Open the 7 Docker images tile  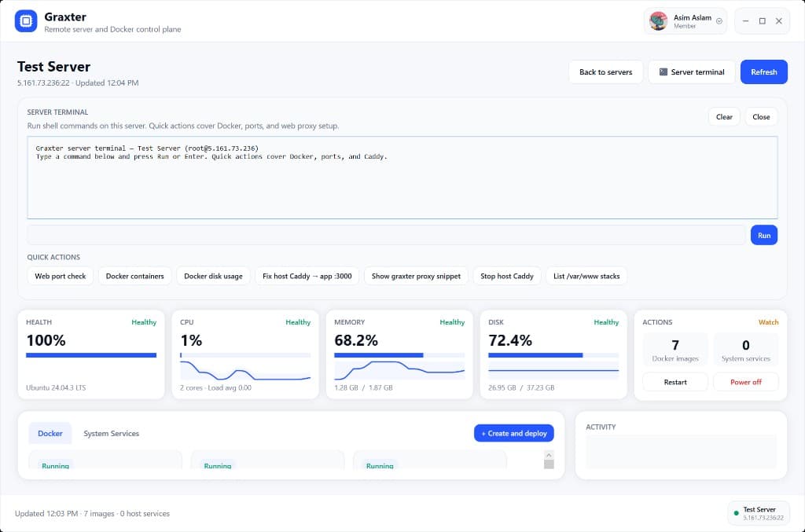[675, 350]
